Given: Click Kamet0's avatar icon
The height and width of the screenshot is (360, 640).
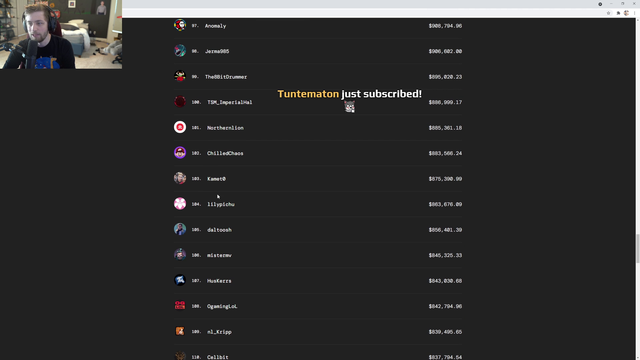Looking at the screenshot, I should point(180,178).
